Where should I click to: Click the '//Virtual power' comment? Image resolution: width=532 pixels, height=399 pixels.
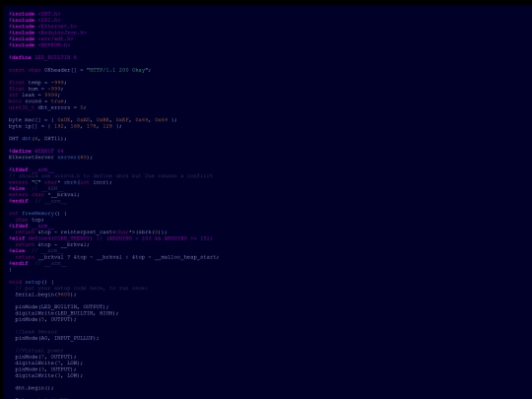coord(39,351)
